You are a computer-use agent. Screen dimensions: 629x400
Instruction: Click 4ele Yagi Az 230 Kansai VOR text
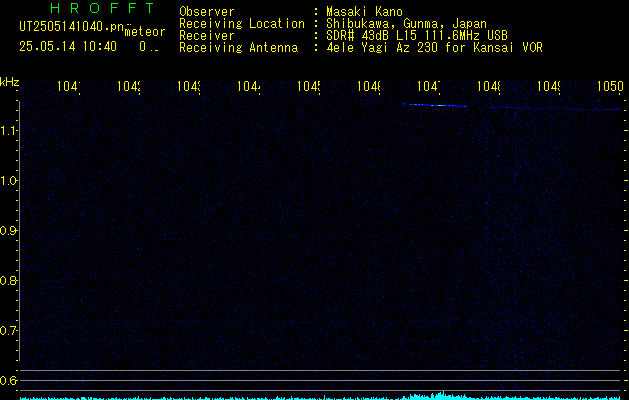pos(434,47)
